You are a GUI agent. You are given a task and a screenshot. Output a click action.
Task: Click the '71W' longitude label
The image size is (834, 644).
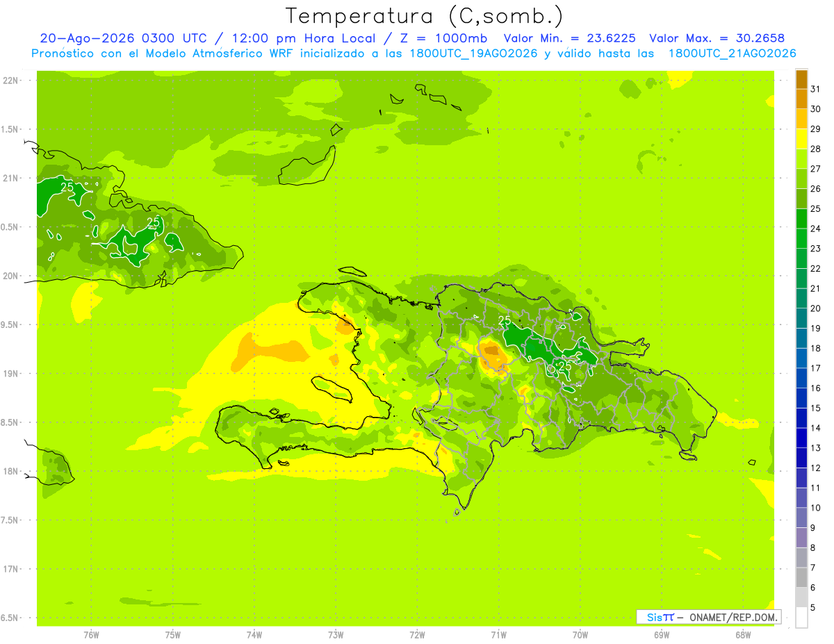(498, 635)
